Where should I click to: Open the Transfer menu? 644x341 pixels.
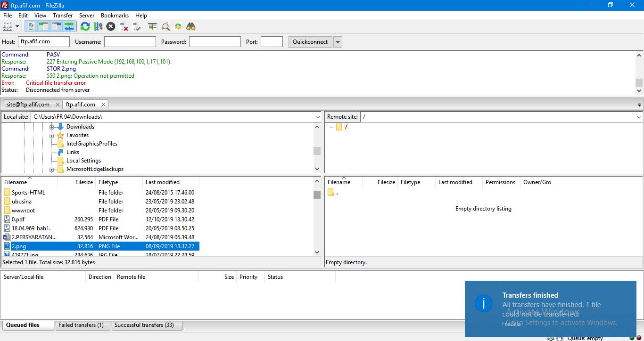pos(63,16)
